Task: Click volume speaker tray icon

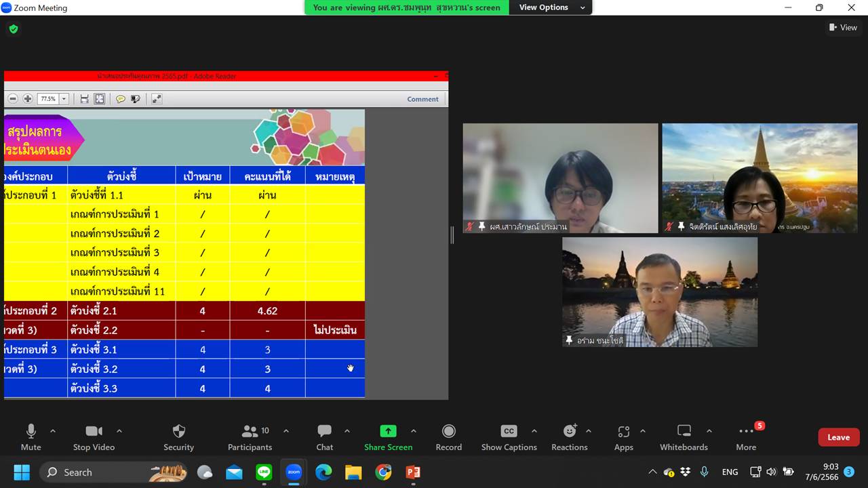Action: click(772, 472)
